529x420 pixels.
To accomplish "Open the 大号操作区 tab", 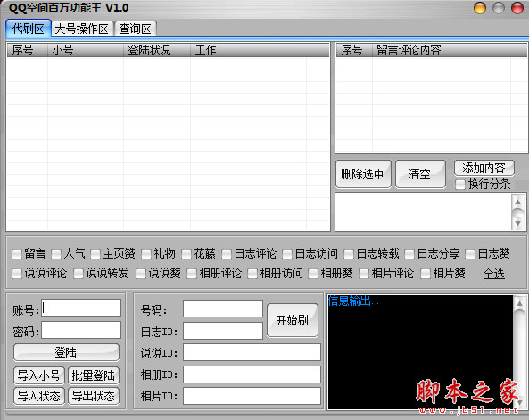I will point(82,29).
